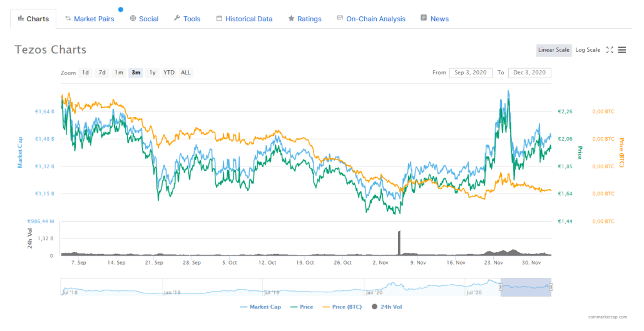
Task: Click the blue notification dot above Market Pairs
Action: click(x=121, y=9)
